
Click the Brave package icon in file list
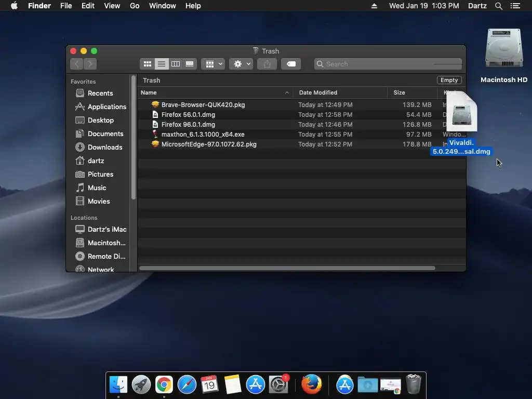coord(155,104)
